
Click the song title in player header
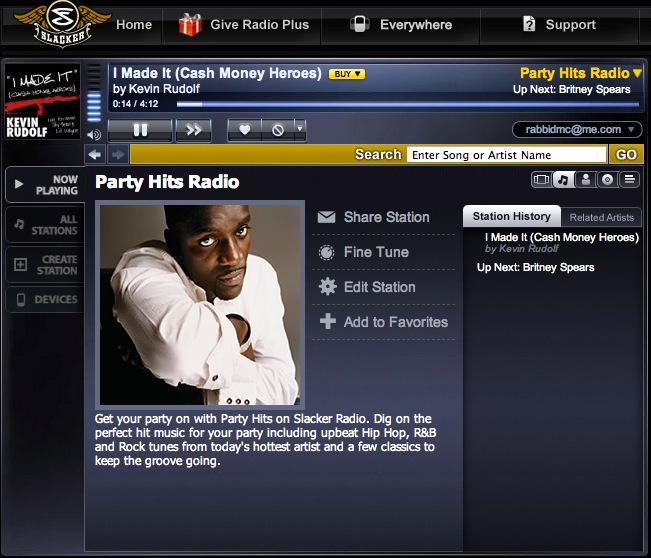[x=217, y=73]
